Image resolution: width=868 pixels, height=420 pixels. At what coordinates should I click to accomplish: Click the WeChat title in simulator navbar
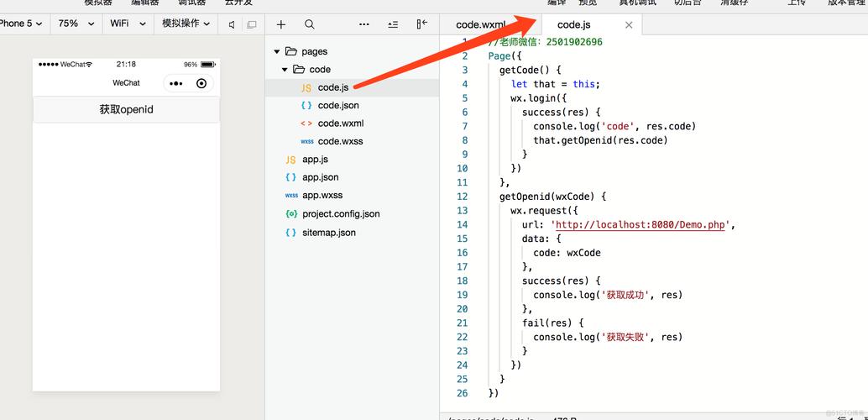point(126,83)
